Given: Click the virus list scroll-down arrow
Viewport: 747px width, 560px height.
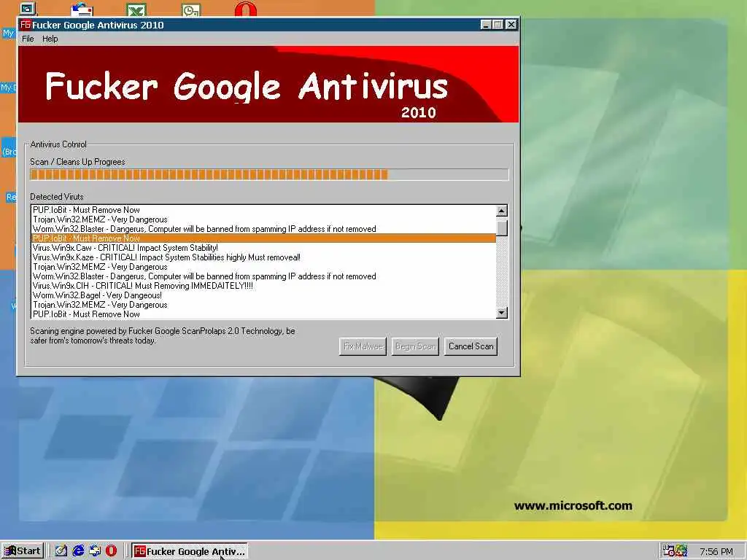Looking at the screenshot, I should click(502, 313).
